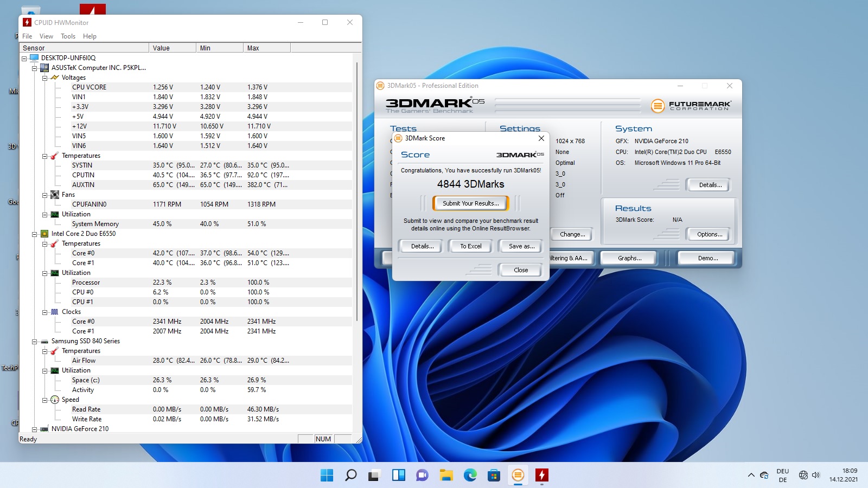This screenshot has width=868, height=488.
Task: Open the Tools menu in HWMonitor
Action: [68, 36]
